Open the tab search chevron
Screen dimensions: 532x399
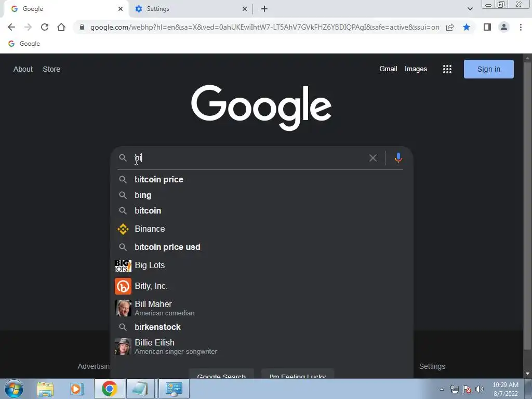[x=470, y=9]
